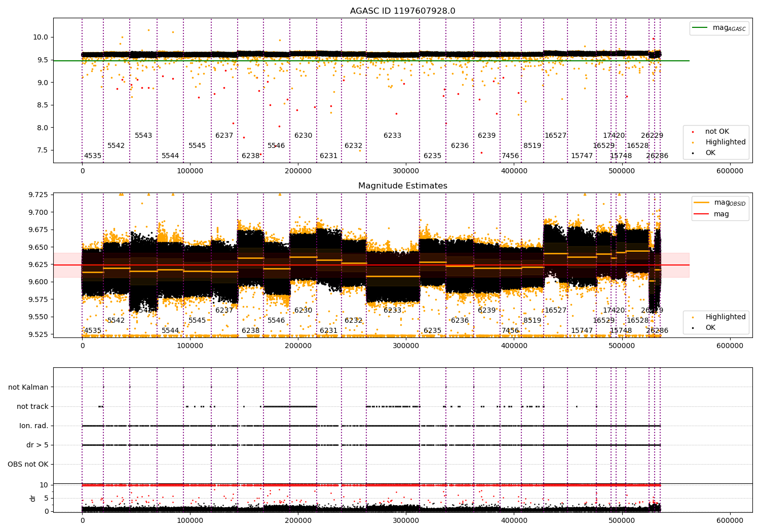Viewport: 760px width, 532px height.
Task: Click obsid label 6235 in top plot
Action: click(433, 156)
